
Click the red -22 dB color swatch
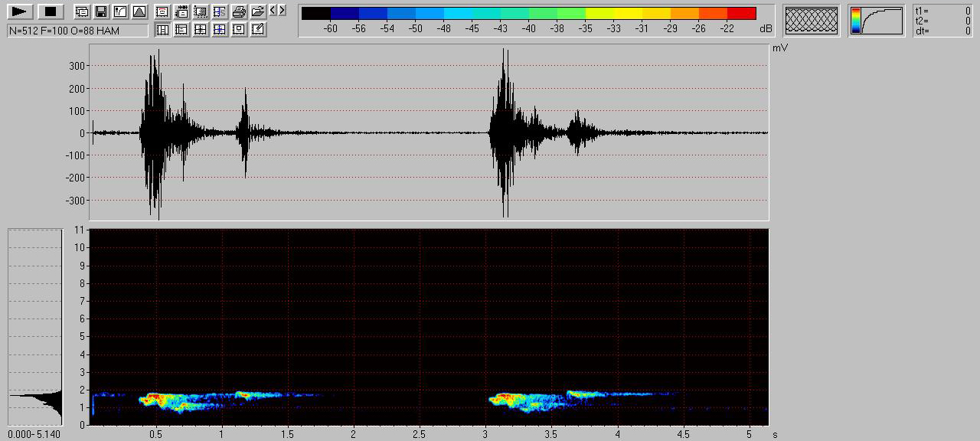741,13
